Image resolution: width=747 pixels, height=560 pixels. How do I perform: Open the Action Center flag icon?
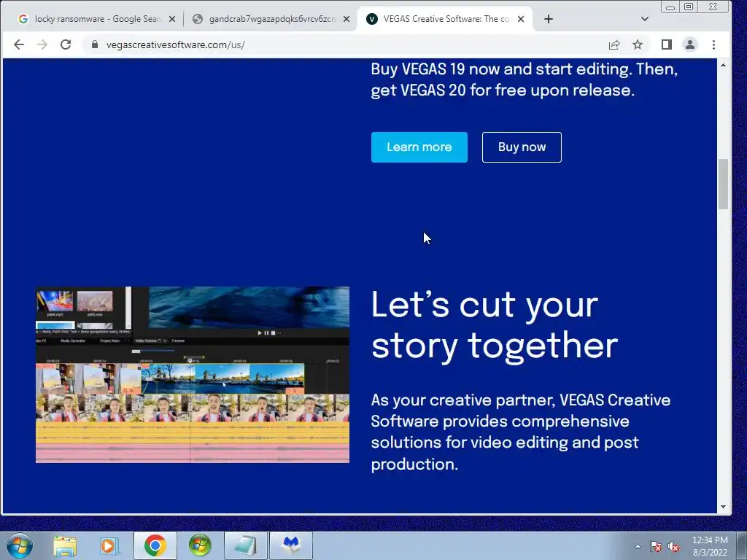click(x=656, y=546)
